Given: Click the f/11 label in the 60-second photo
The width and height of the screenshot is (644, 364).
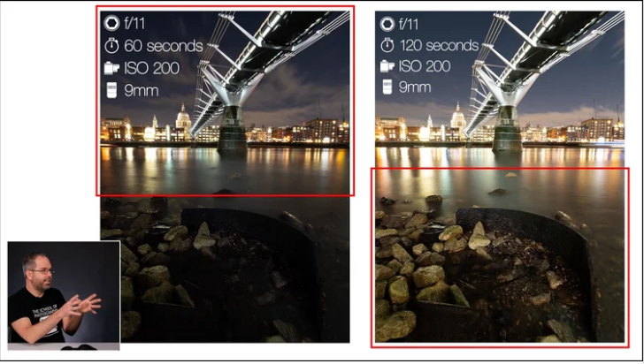Looking at the screenshot, I should point(134,23).
